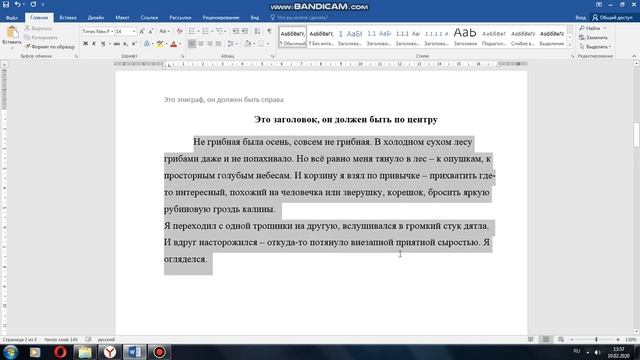The width and height of the screenshot is (640, 360).
Task: Align text right
Action: click(210, 44)
